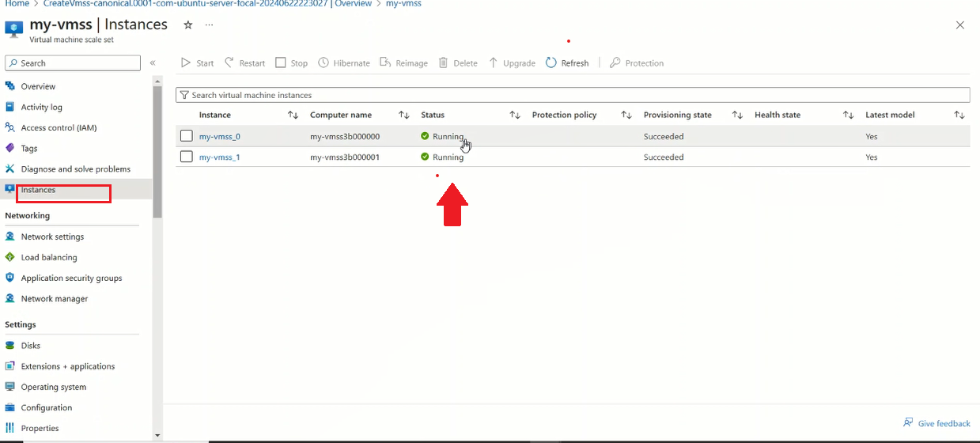
Task: Click the Operating system monitor icon
Action: tap(10, 387)
